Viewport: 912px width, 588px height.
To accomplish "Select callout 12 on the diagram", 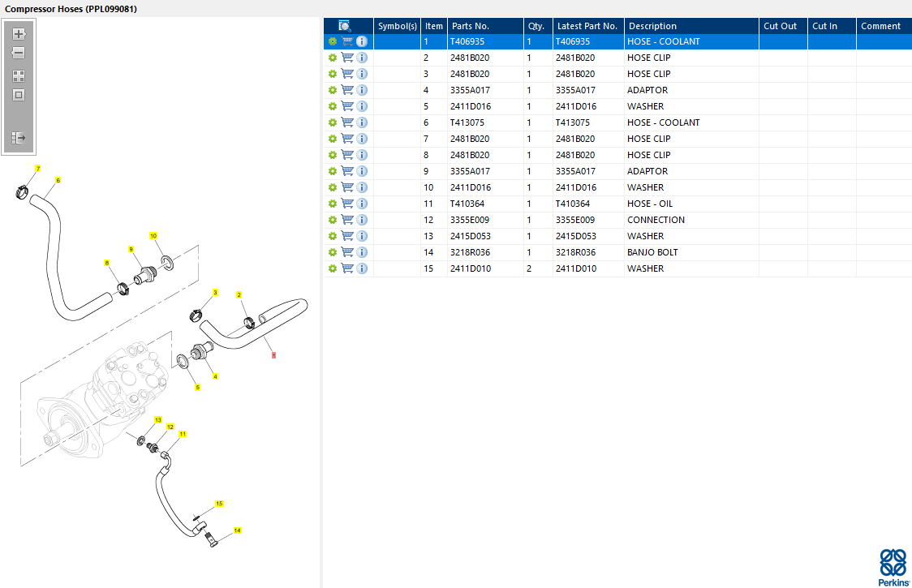I will pos(170,427).
